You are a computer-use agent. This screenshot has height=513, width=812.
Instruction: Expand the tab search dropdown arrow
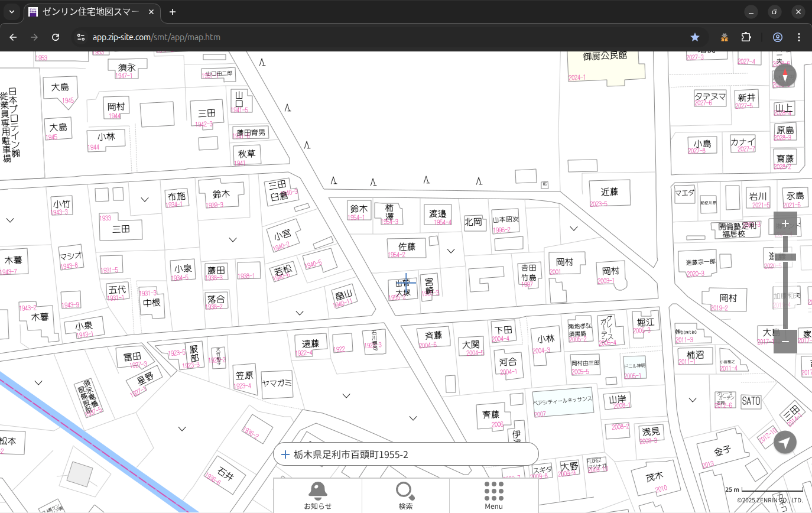(x=12, y=12)
